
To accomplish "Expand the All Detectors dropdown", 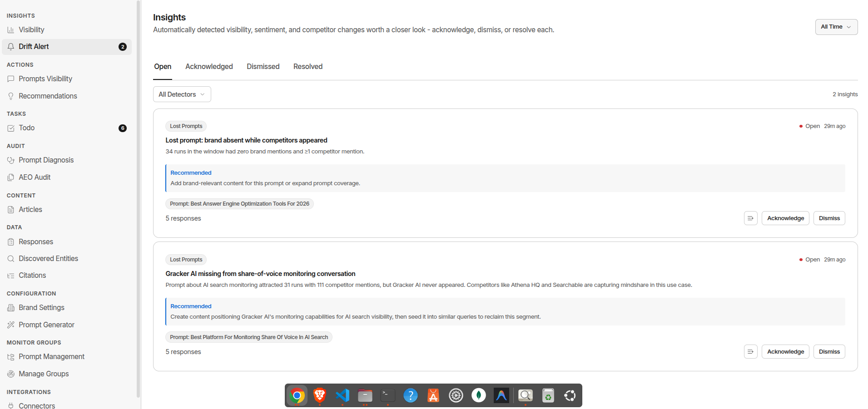I will [182, 94].
